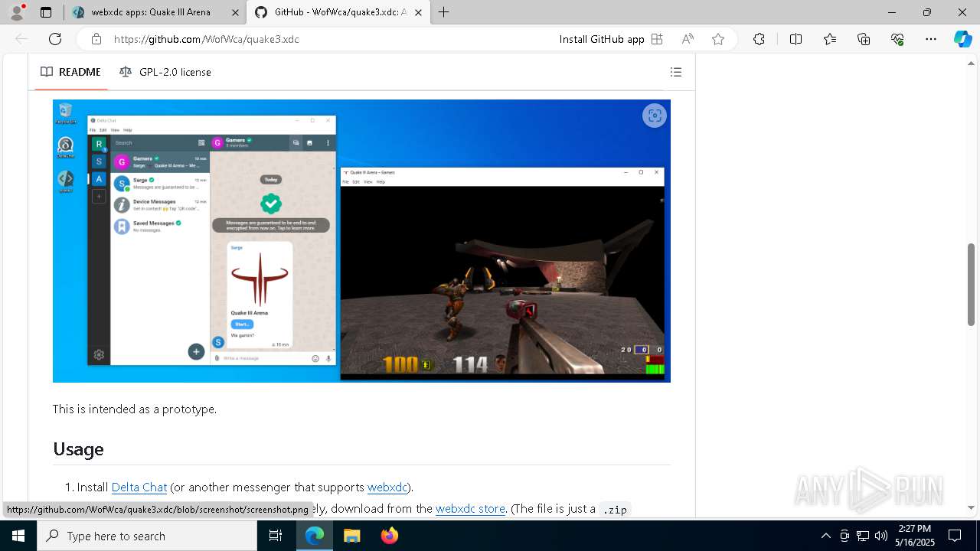Enable split screen view
This screenshot has height=551, width=980.
[x=795, y=39]
